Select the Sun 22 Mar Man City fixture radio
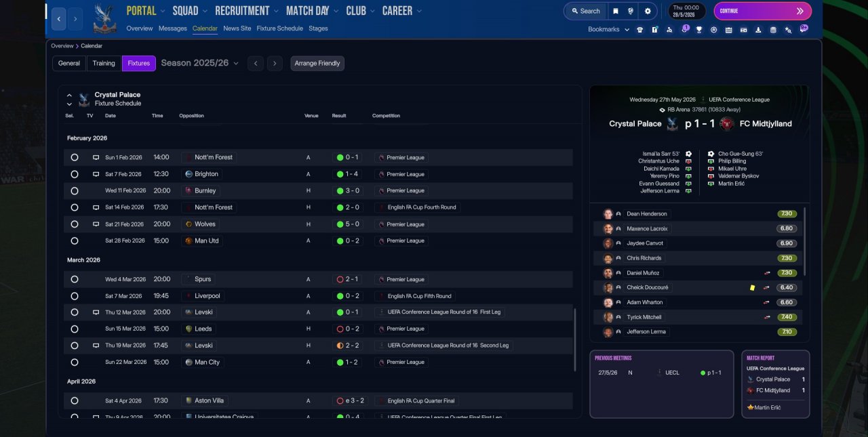This screenshot has width=868, height=437. pos(75,362)
